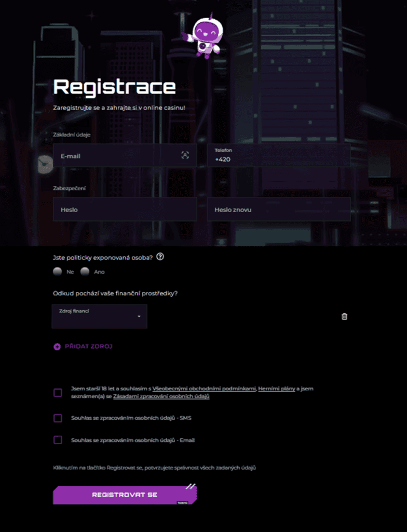
Task: Focus the Heslo password field
Action: pyautogui.click(x=125, y=209)
